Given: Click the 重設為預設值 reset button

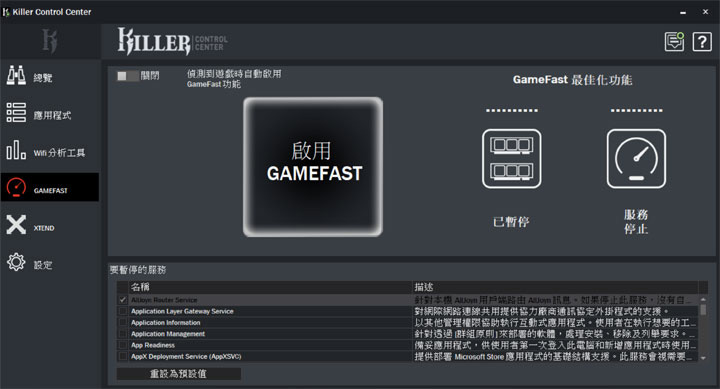Looking at the screenshot, I should pos(179,374).
